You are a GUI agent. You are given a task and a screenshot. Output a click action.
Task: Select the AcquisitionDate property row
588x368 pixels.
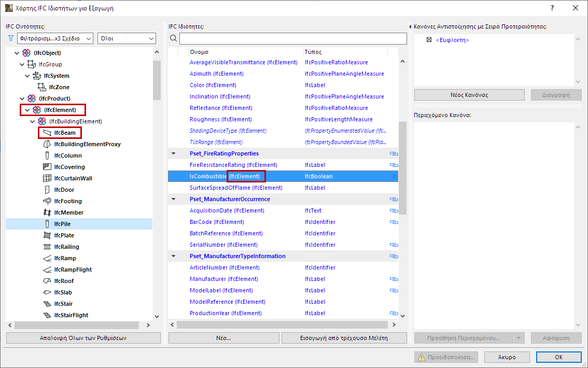pyautogui.click(x=283, y=210)
